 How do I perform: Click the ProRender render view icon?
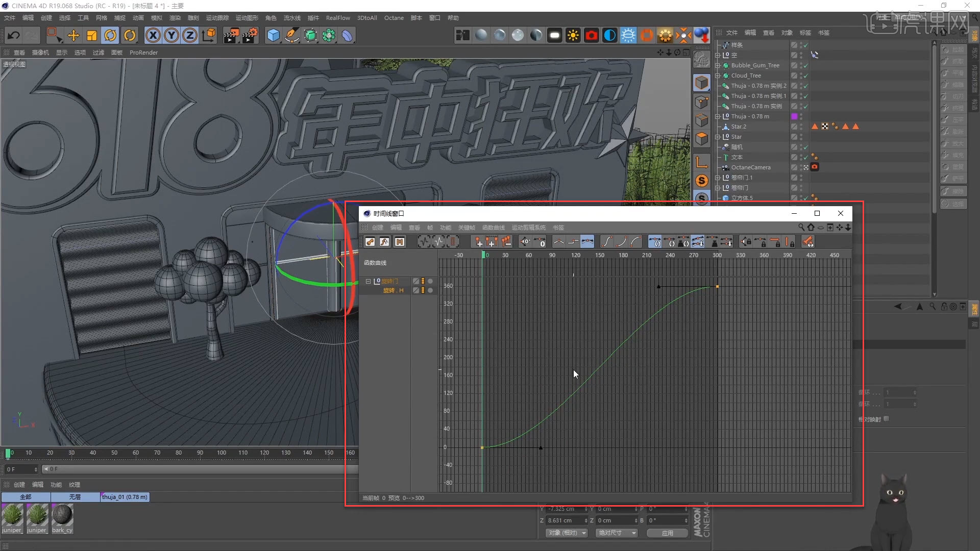pos(143,52)
